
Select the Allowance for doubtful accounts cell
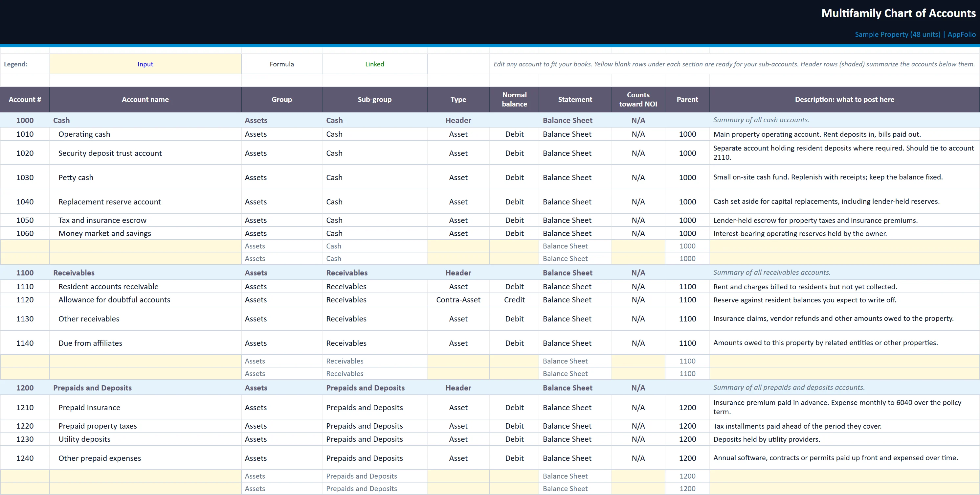pyautogui.click(x=145, y=300)
